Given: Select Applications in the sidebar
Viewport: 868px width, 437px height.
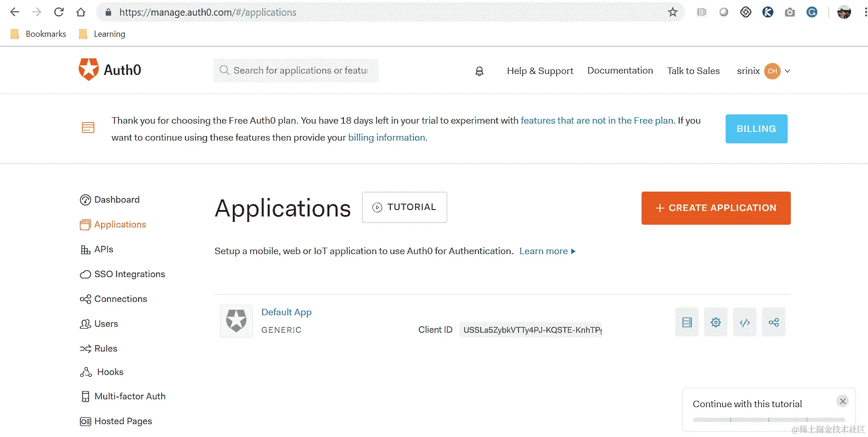Looking at the screenshot, I should click(x=113, y=224).
